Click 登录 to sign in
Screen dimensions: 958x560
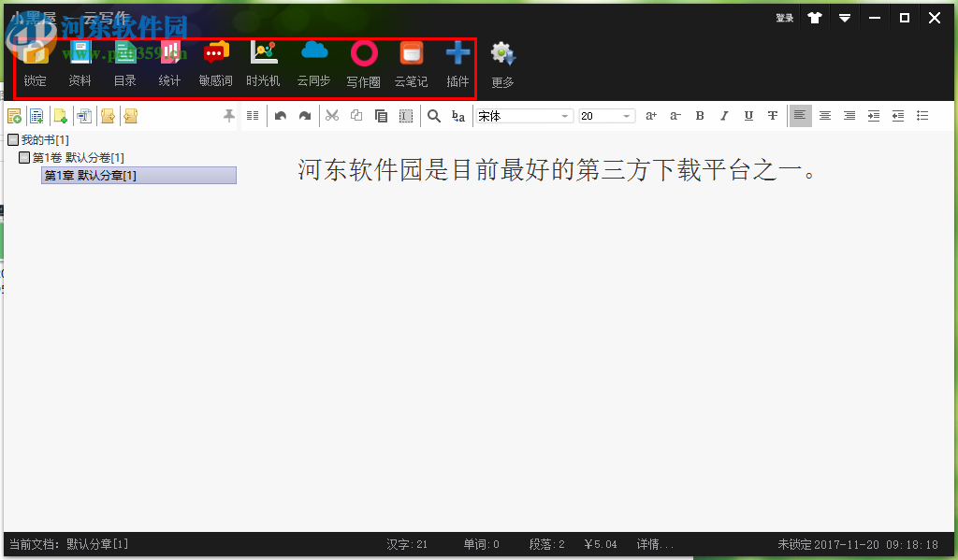[784, 17]
